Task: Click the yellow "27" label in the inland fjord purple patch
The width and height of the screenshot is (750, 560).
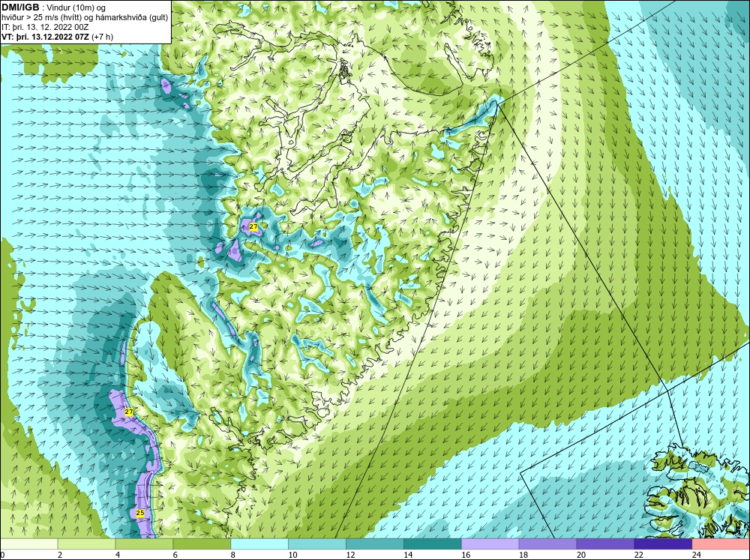Action: (x=253, y=226)
